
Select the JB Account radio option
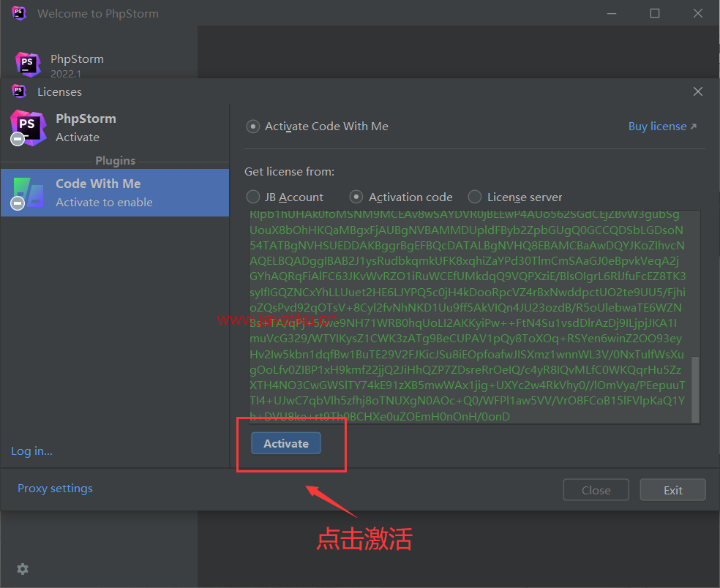[x=253, y=197]
